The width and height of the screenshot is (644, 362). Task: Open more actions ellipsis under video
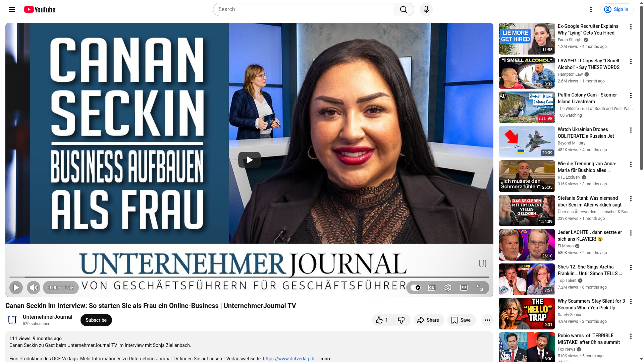click(x=487, y=320)
